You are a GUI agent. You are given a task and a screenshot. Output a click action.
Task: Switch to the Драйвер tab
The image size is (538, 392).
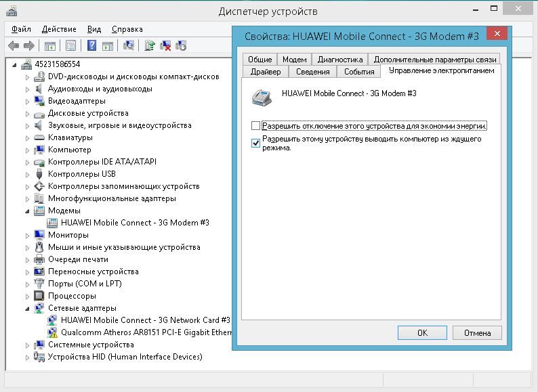[265, 72]
